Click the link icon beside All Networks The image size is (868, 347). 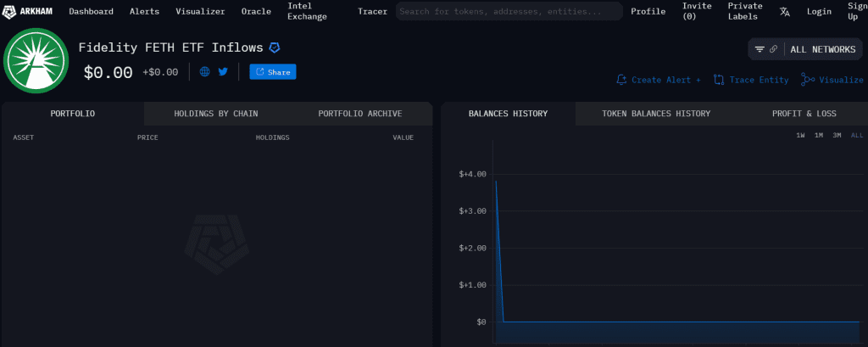pyautogui.click(x=773, y=49)
